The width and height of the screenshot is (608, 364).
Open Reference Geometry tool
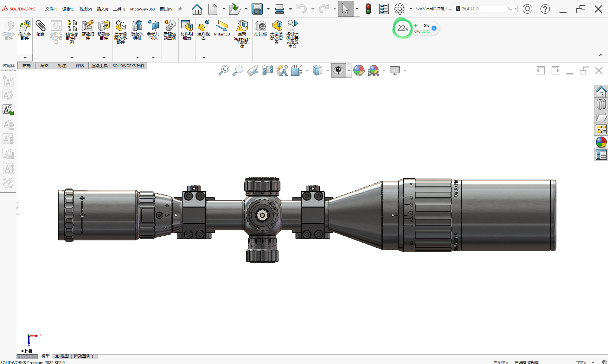pos(153,30)
